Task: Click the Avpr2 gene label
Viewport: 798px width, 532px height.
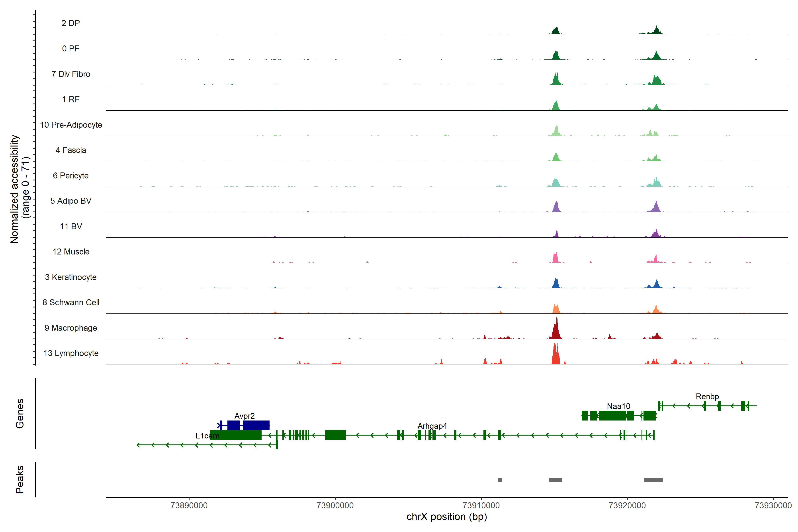Action: (x=244, y=416)
